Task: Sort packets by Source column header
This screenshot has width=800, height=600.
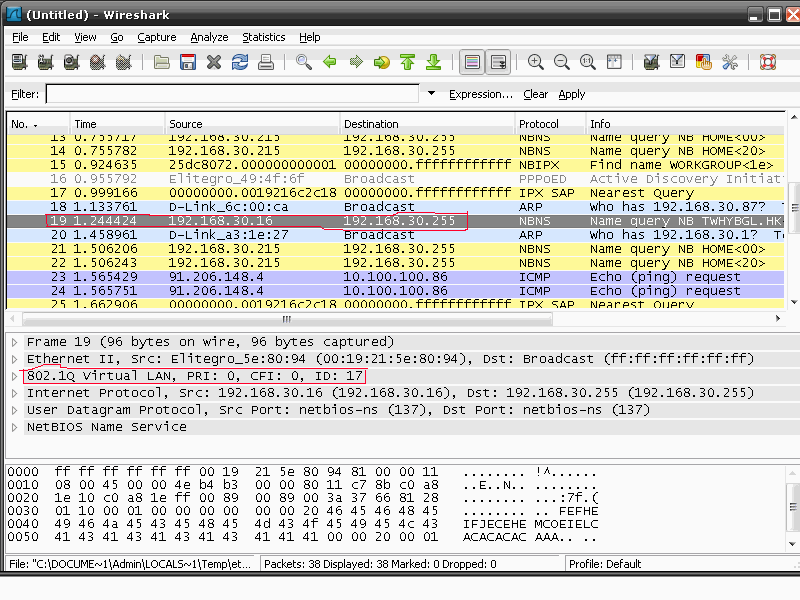Action: [x=253, y=124]
